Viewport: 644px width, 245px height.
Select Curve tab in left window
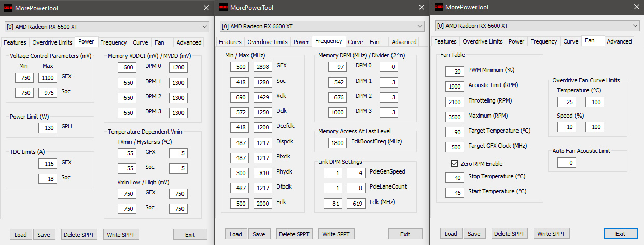[x=141, y=42]
